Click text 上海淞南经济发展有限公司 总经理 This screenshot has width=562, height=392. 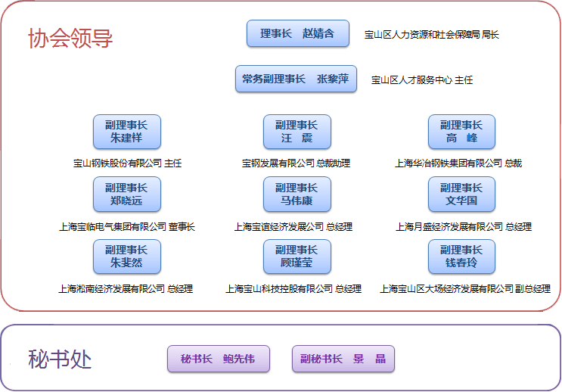point(126,289)
